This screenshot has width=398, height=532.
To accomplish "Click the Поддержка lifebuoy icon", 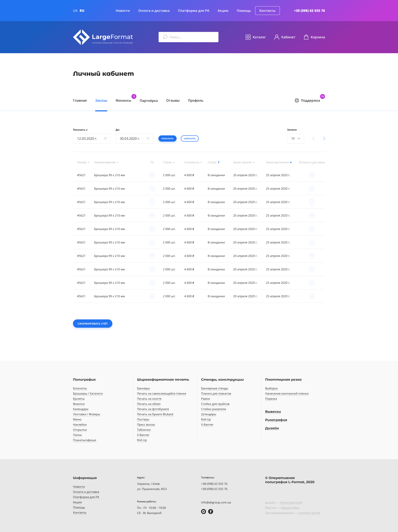I will [x=297, y=101].
